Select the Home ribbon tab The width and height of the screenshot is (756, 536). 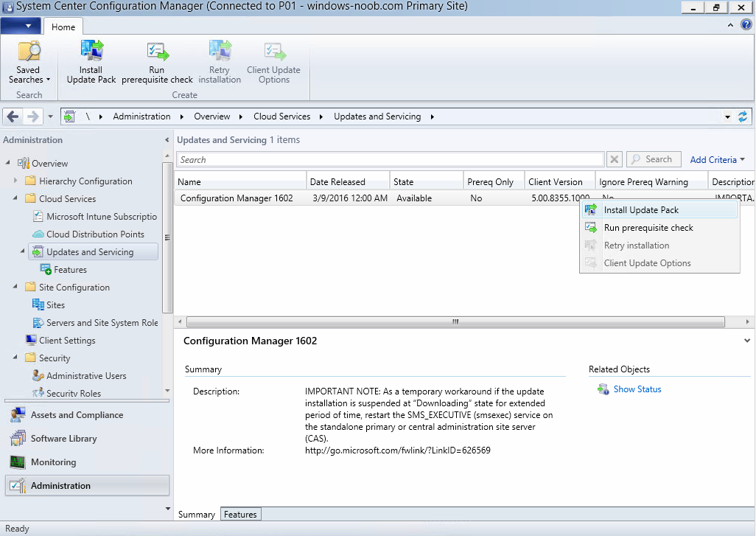[x=63, y=27]
